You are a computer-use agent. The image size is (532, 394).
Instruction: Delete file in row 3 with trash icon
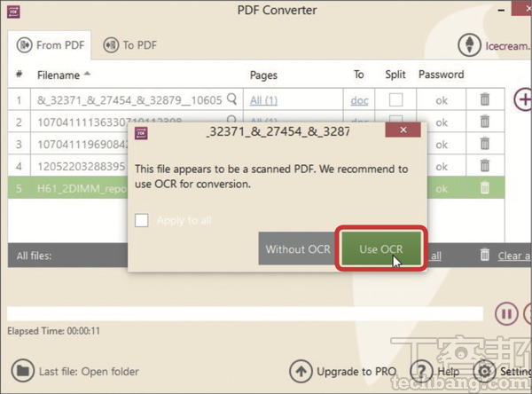(x=485, y=144)
